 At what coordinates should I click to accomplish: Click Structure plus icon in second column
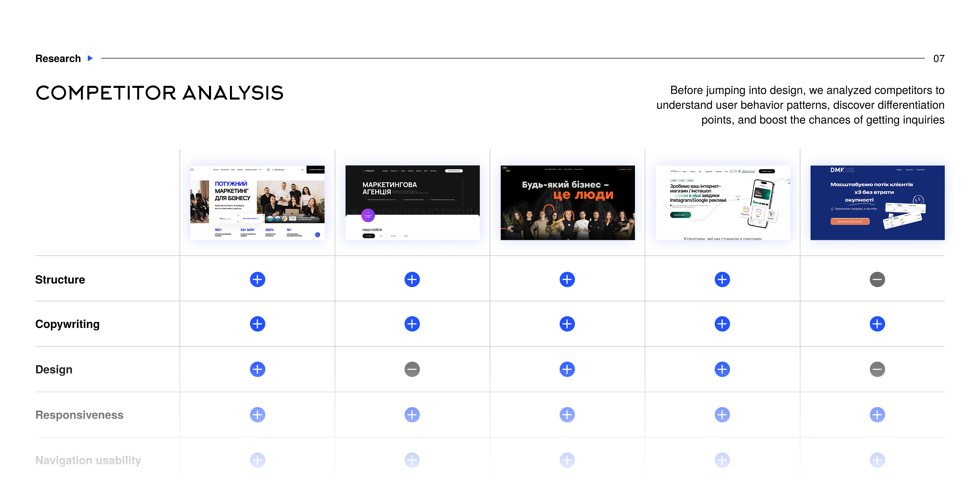tap(412, 280)
